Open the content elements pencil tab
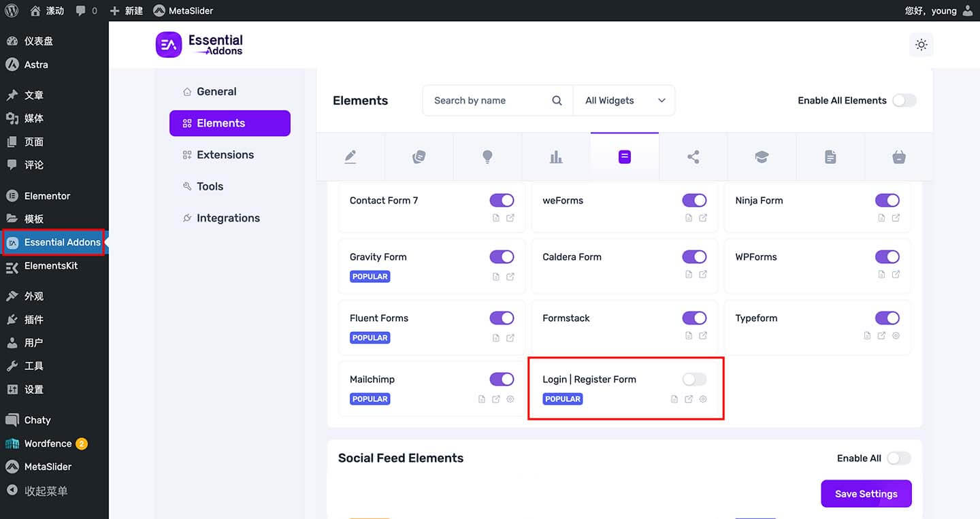980x519 pixels. (x=350, y=157)
